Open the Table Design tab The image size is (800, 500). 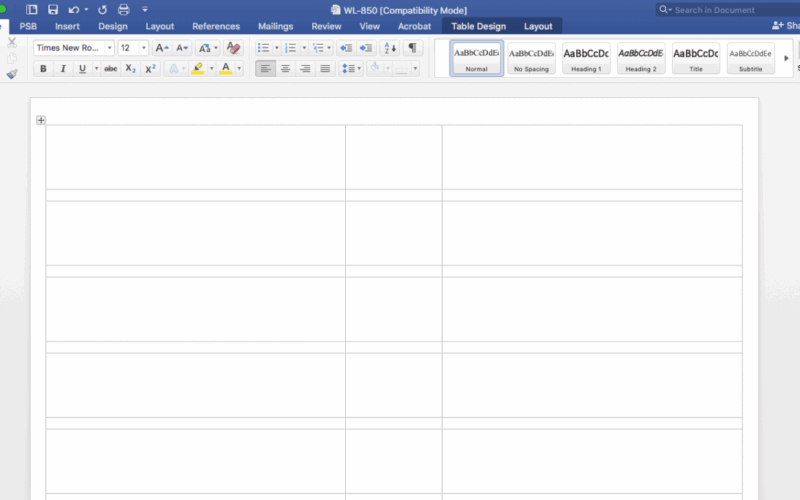point(479,27)
